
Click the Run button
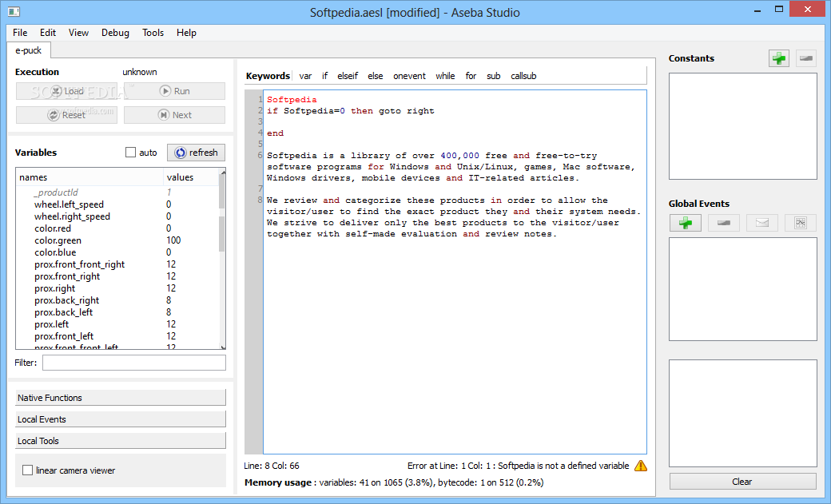174,91
